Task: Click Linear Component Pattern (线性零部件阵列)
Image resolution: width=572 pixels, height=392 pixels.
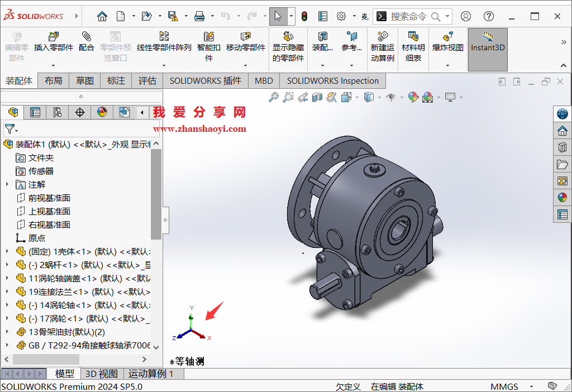Action: [x=164, y=41]
